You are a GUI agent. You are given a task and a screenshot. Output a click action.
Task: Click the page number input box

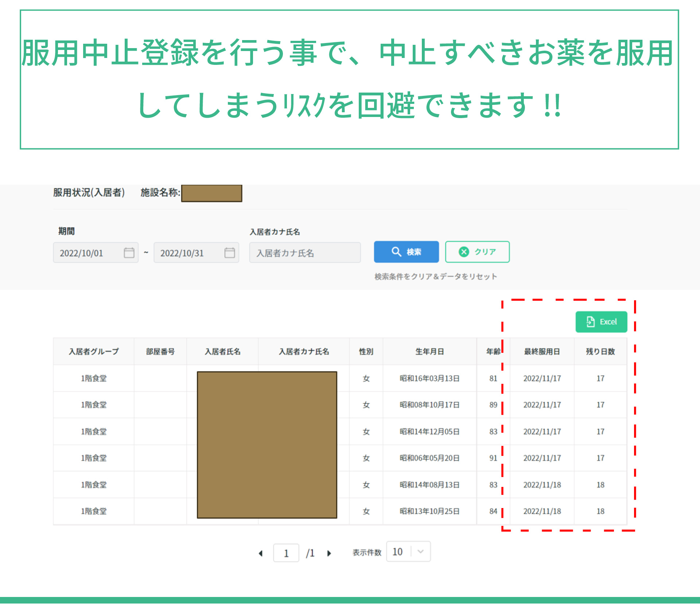coord(286,553)
